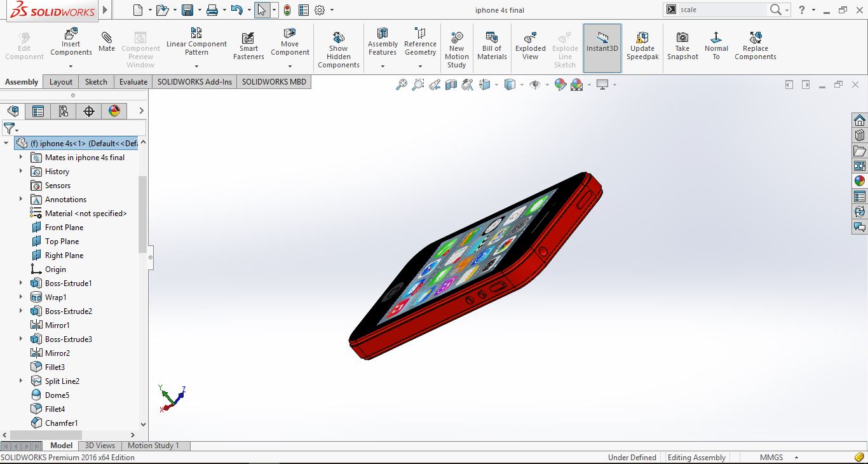The width and height of the screenshot is (868, 464).
Task: Switch to the 3D Views tab
Action: 100,446
